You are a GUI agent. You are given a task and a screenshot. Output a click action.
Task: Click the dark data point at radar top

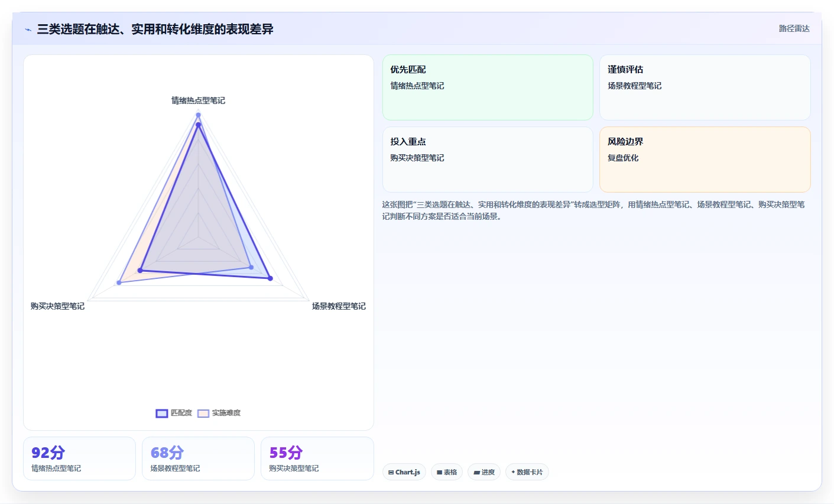[199, 125]
